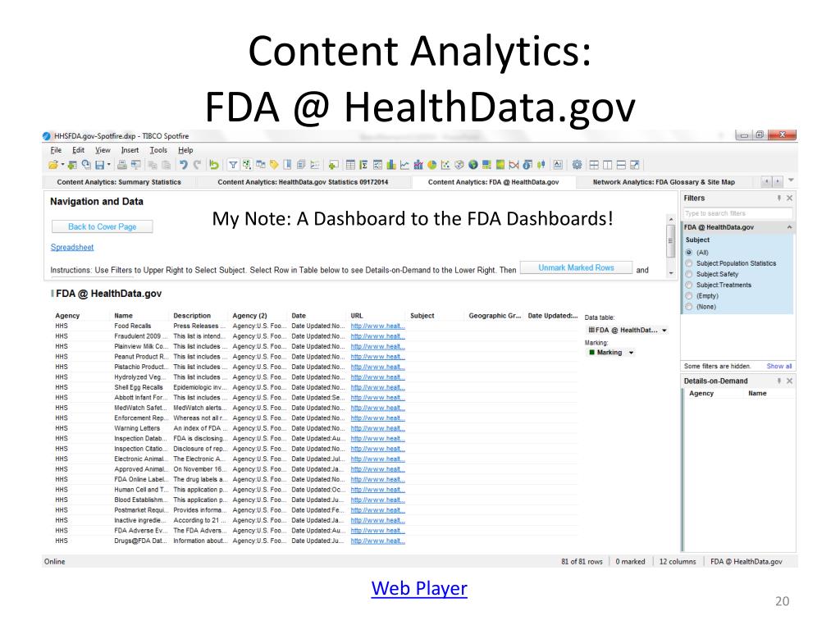Click the Print icon in toolbar
This screenshot has width=840, height=630.
[122, 165]
